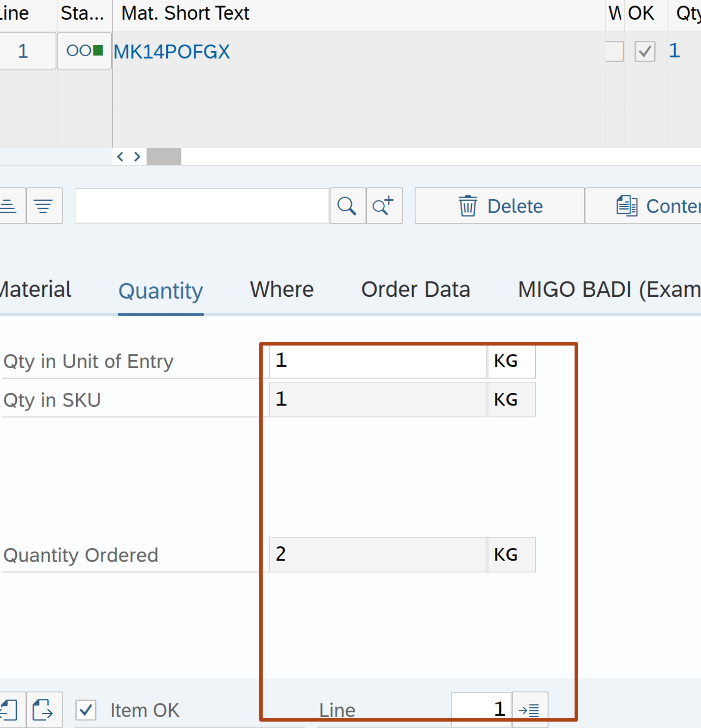Click the sort descending icon
The height and width of the screenshot is (728, 701).
[x=44, y=206]
